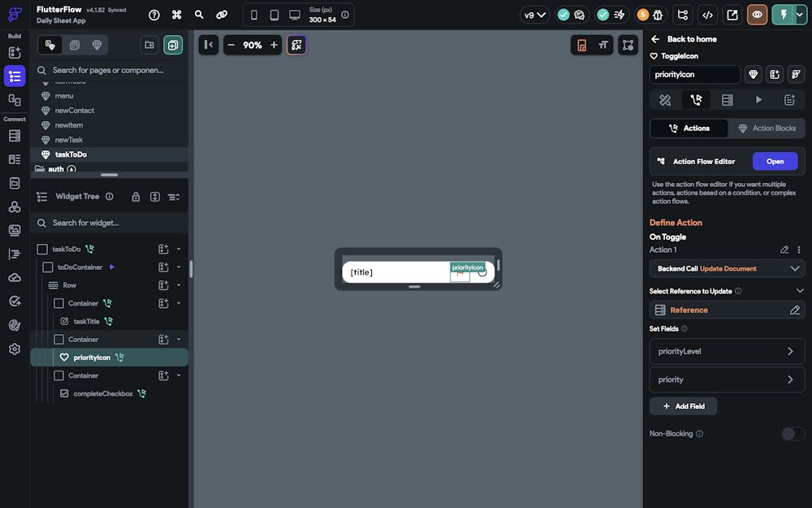This screenshot has width=812, height=508.
Task: Select the phone device preview icon
Action: 253,15
